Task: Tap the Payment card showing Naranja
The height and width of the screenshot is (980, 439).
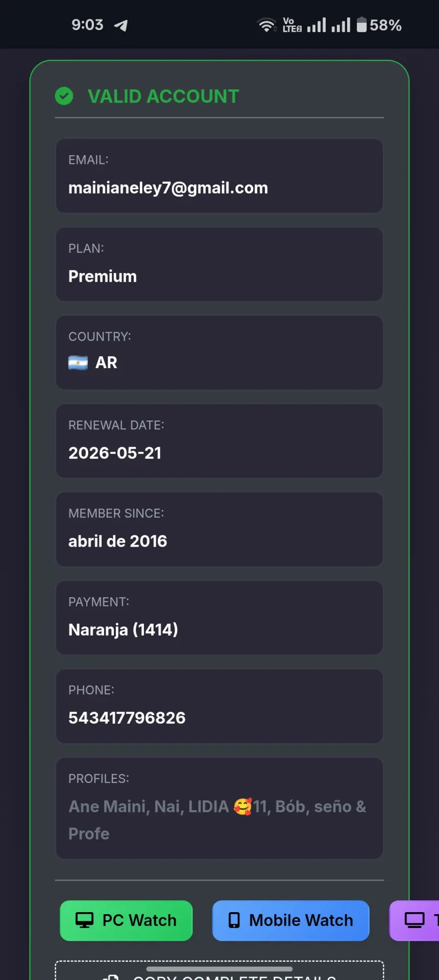Action: [x=219, y=618]
